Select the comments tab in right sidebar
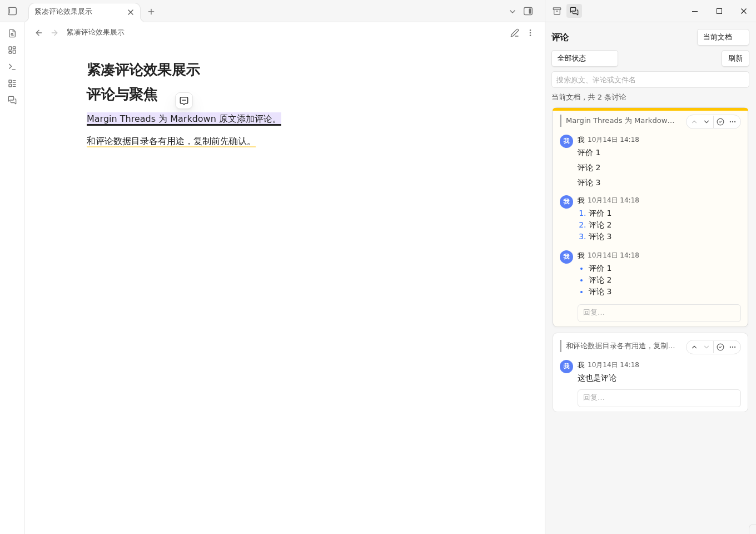 pos(574,11)
